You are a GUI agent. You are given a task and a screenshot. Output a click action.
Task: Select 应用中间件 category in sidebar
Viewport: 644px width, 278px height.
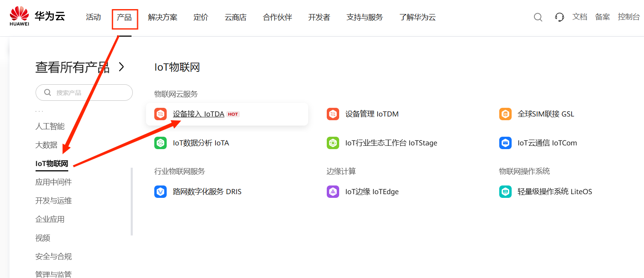click(x=54, y=182)
